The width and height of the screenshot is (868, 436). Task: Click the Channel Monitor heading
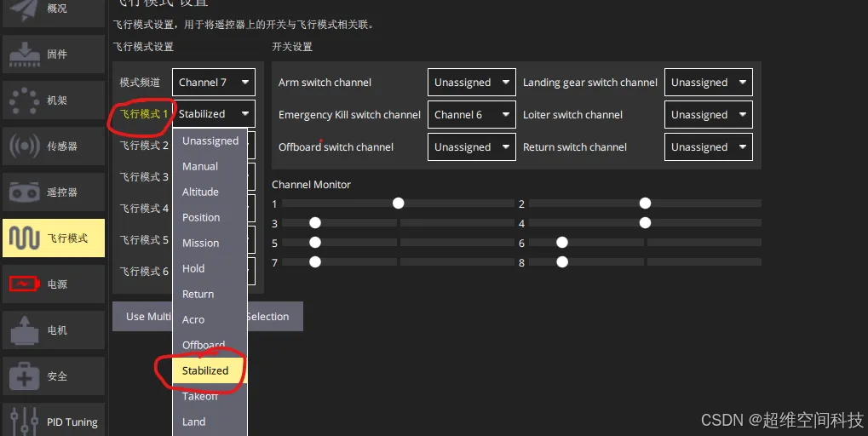click(311, 185)
